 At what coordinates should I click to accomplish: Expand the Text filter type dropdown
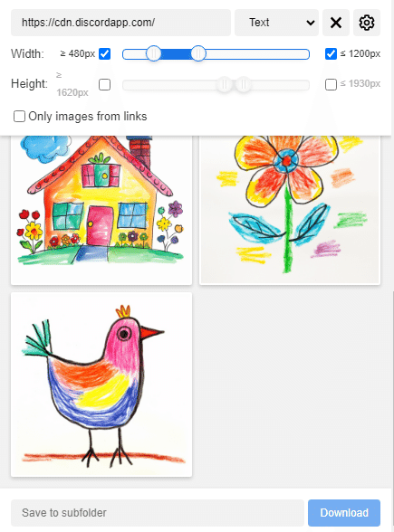tap(276, 23)
